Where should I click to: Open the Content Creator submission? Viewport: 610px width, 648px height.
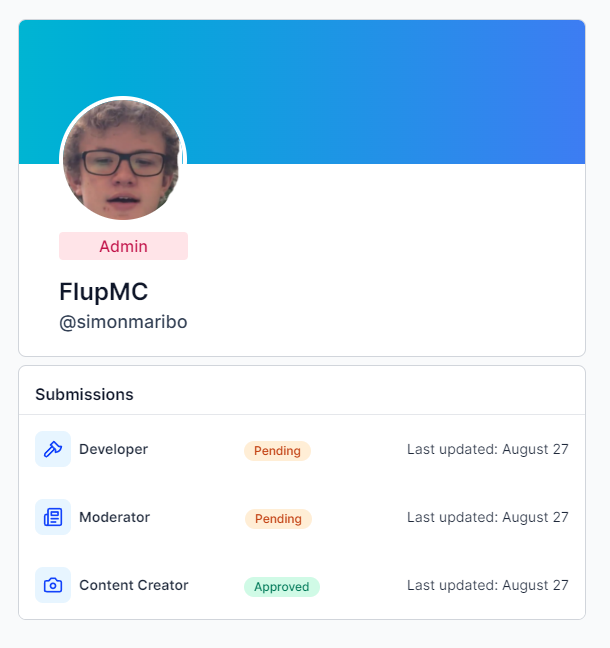click(302, 585)
